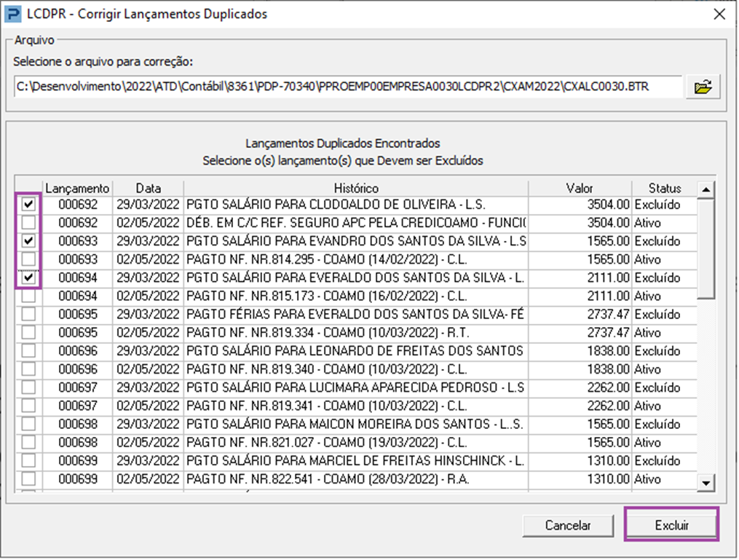Uncheck the 000694 29/03/2022 row checkbox
This screenshot has width=739, height=560.
click(28, 277)
